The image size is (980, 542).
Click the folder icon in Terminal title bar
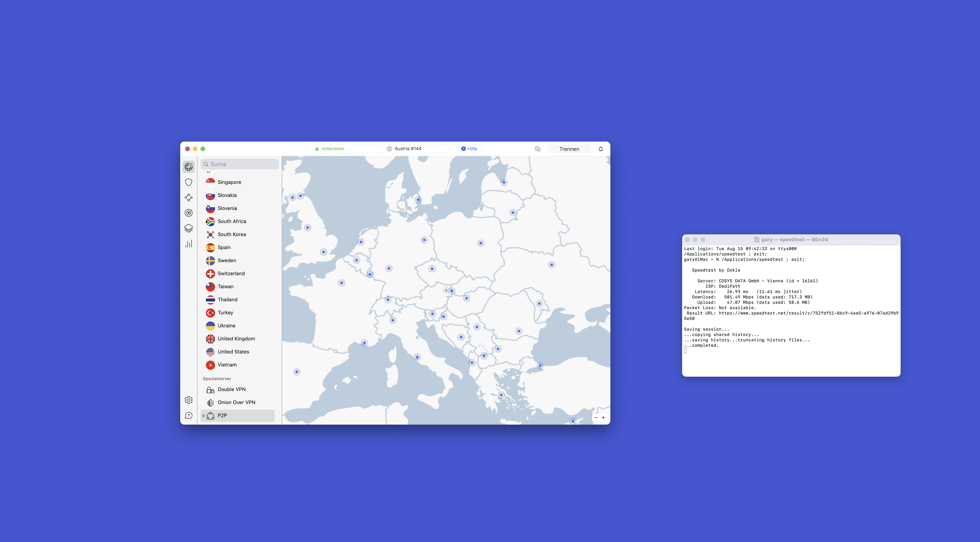[x=757, y=239]
